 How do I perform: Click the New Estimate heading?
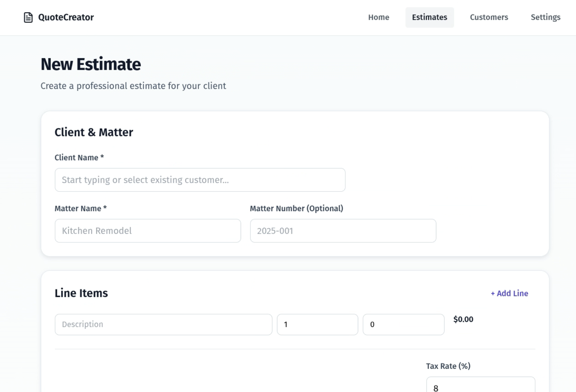click(x=90, y=64)
